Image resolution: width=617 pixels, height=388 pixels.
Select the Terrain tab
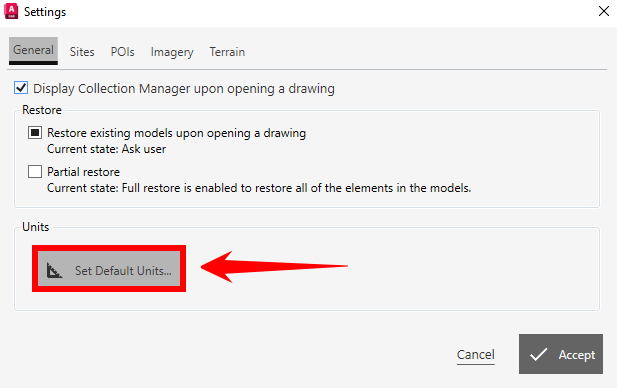coord(227,52)
